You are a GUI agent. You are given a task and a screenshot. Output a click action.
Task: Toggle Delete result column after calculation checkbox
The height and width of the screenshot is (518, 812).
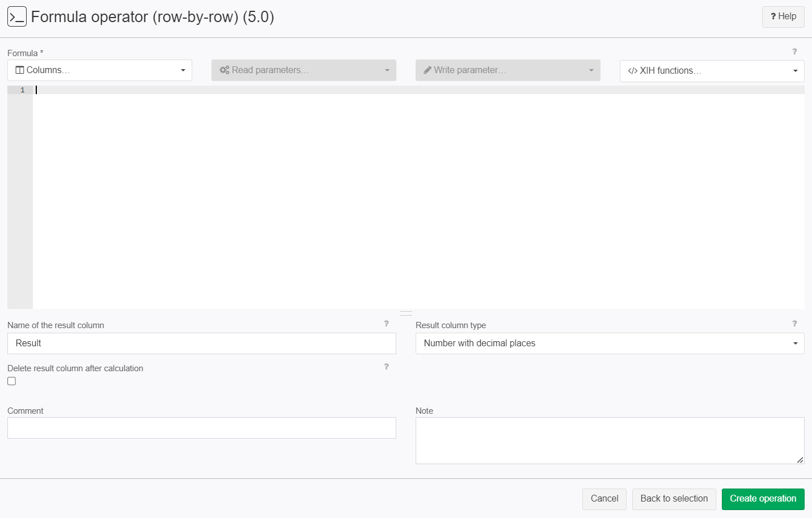coord(11,381)
